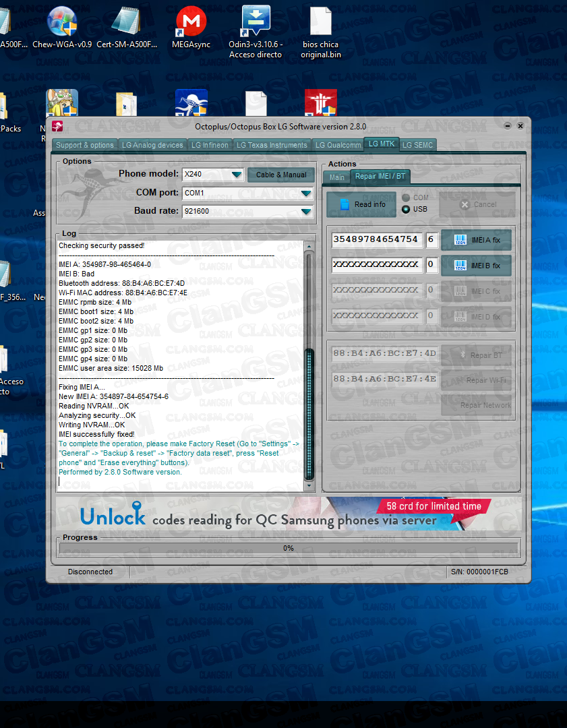567x728 pixels.
Task: Click the Disconnected status bar entry
Action: coord(90,572)
